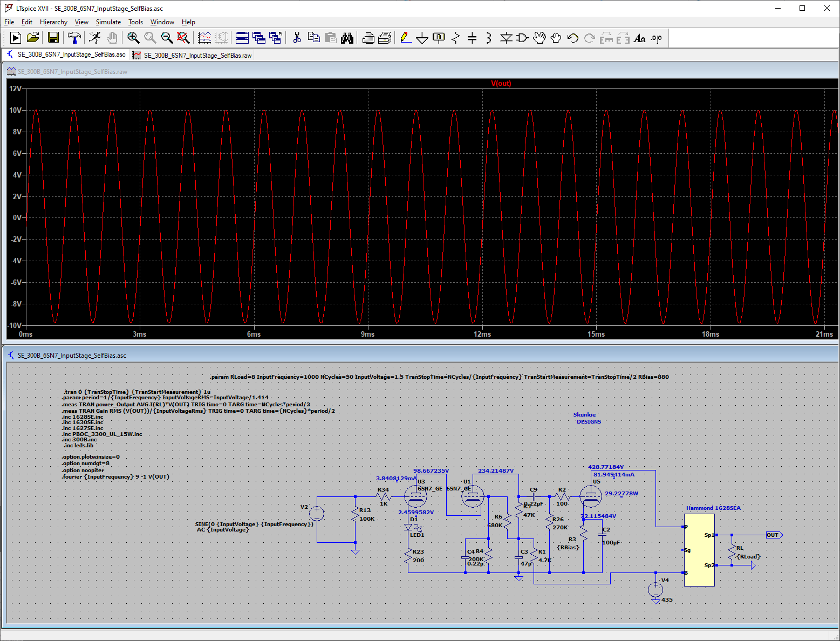840x641 pixels.
Task: Select the .param RLoad=8 directive text
Action: click(x=439, y=377)
